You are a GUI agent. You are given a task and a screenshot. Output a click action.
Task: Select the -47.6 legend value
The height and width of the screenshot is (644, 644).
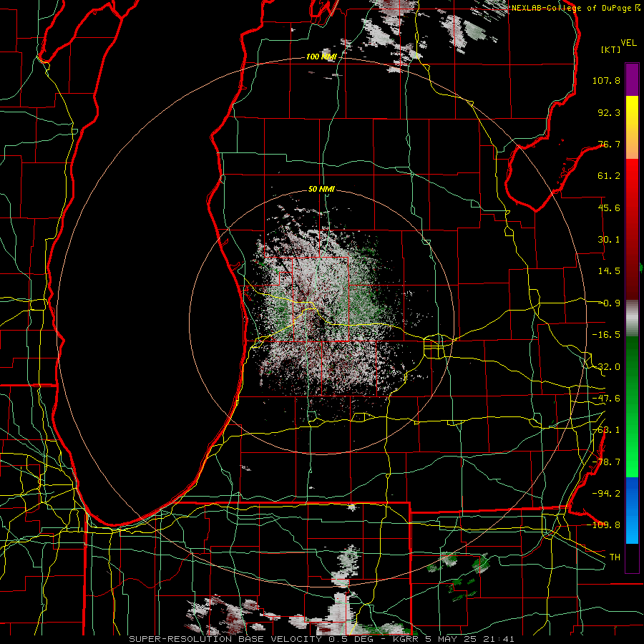(606, 399)
